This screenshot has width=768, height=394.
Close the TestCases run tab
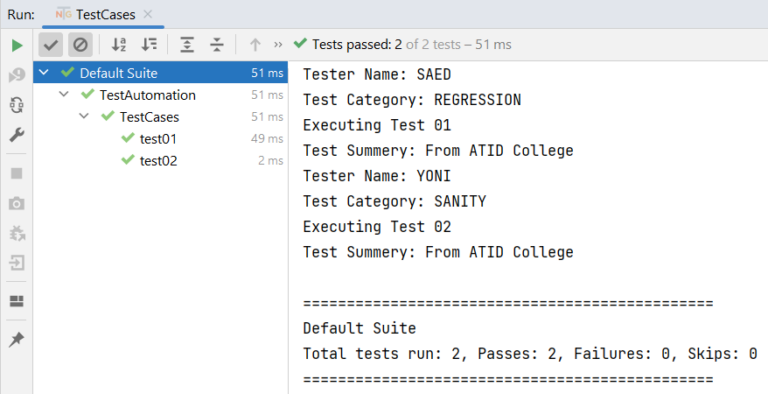point(147,14)
